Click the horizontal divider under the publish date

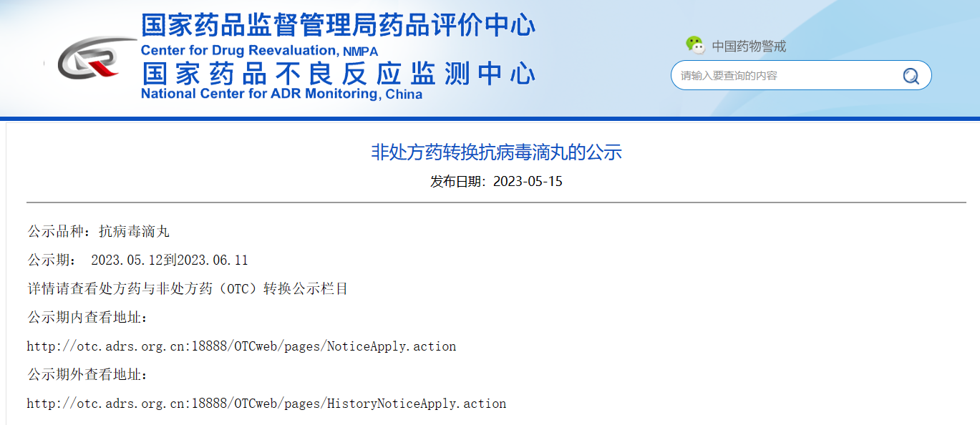tap(496, 202)
